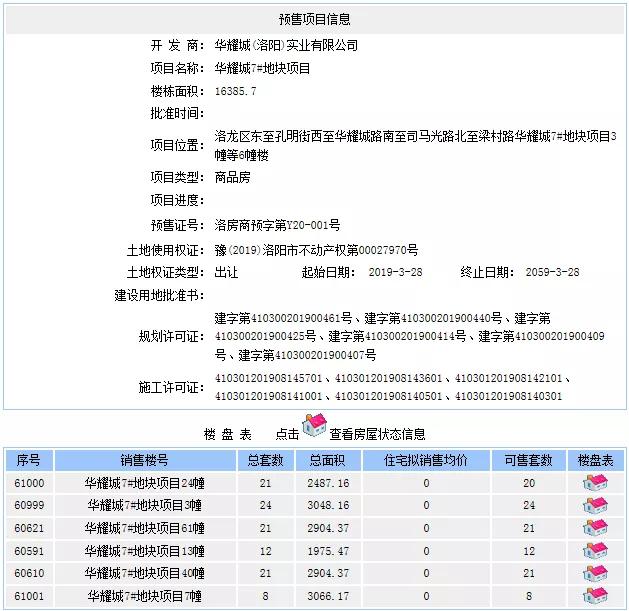Open house icon for 3幢 row
629x611 pixels.
pyautogui.click(x=595, y=505)
